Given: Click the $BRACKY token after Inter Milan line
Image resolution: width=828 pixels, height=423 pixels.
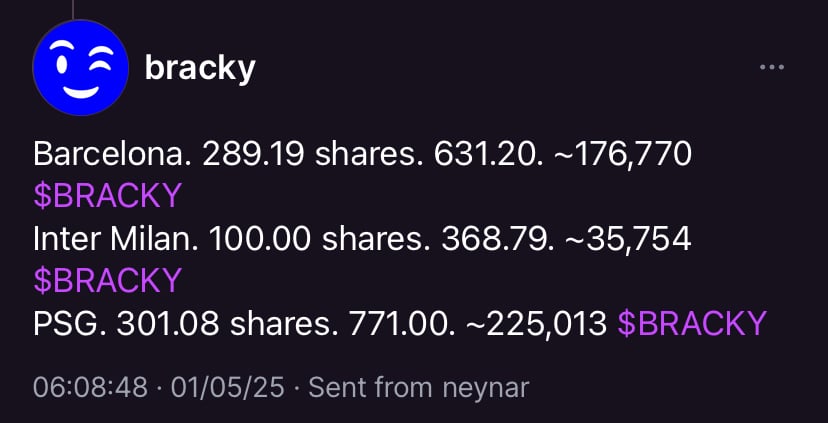Looking at the screenshot, I should (108, 280).
